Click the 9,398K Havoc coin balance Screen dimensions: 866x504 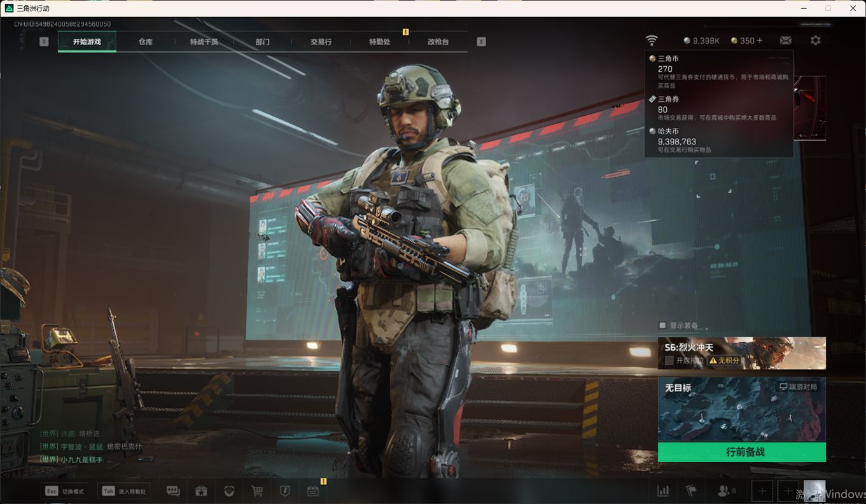point(701,41)
